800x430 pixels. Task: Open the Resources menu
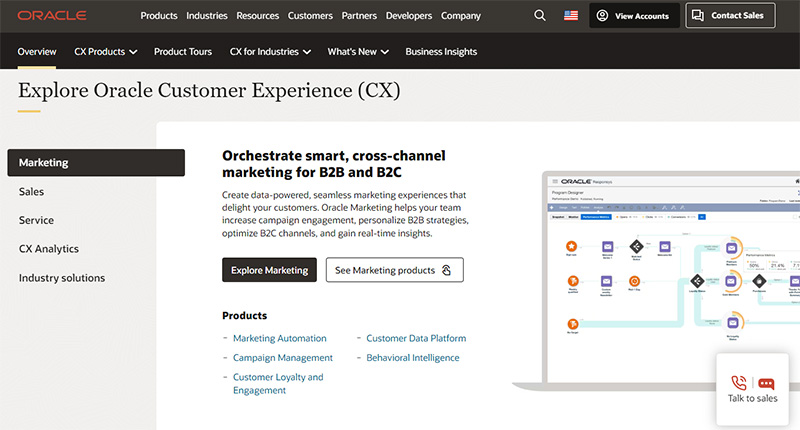click(257, 16)
